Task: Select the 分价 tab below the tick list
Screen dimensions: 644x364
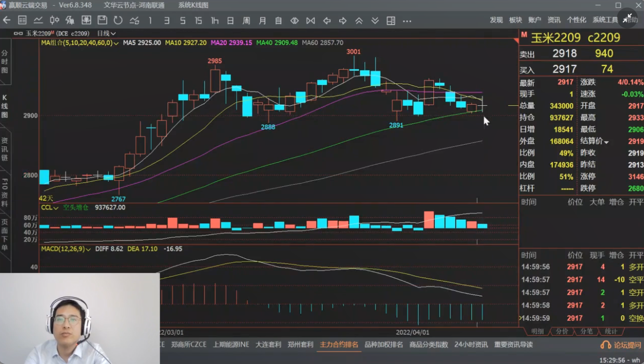Action: (x=562, y=331)
